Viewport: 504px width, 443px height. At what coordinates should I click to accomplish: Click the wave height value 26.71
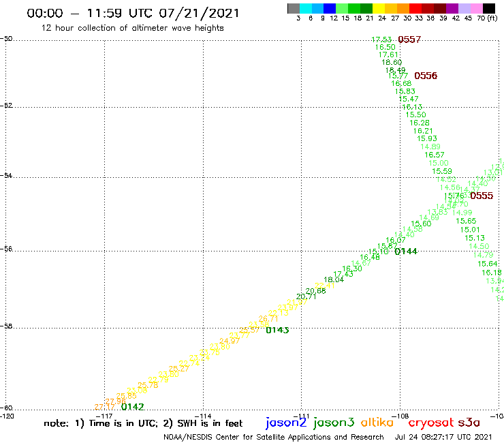pyautogui.click(x=268, y=319)
